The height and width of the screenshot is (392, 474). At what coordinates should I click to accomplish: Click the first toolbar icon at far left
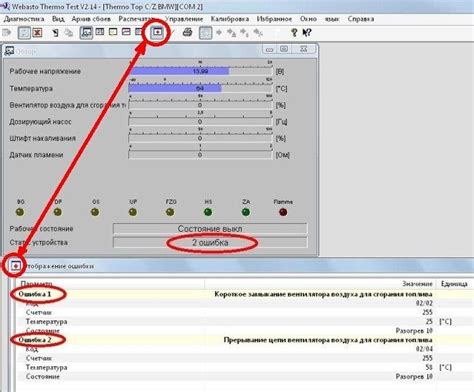pos(7,33)
